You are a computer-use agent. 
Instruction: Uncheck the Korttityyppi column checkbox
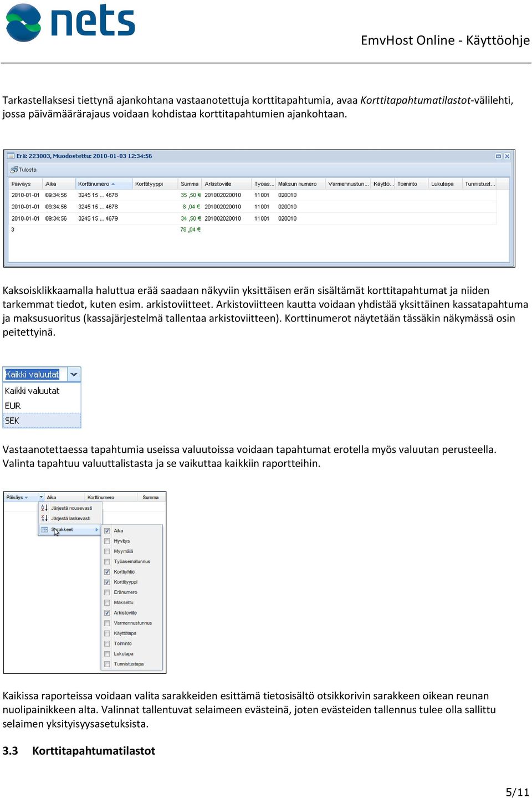(x=107, y=582)
